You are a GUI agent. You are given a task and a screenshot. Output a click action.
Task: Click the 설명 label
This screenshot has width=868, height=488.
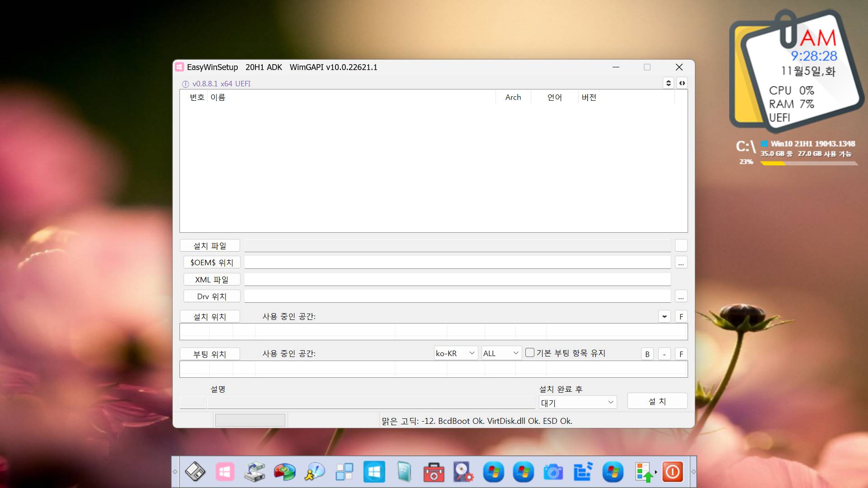tap(218, 389)
